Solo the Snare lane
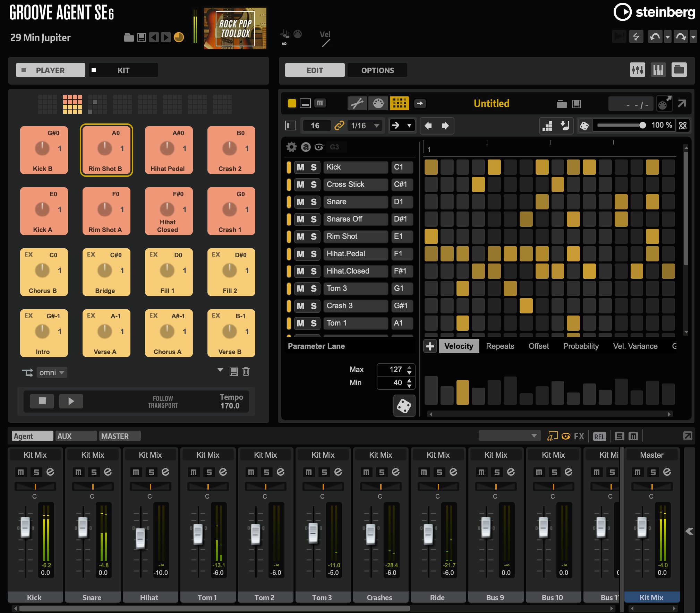 tap(314, 202)
